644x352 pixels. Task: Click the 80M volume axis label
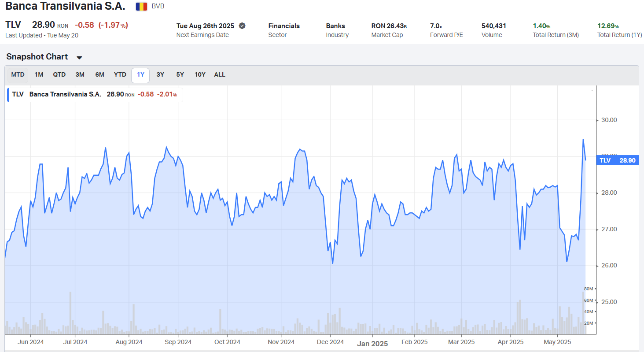pyautogui.click(x=589, y=289)
